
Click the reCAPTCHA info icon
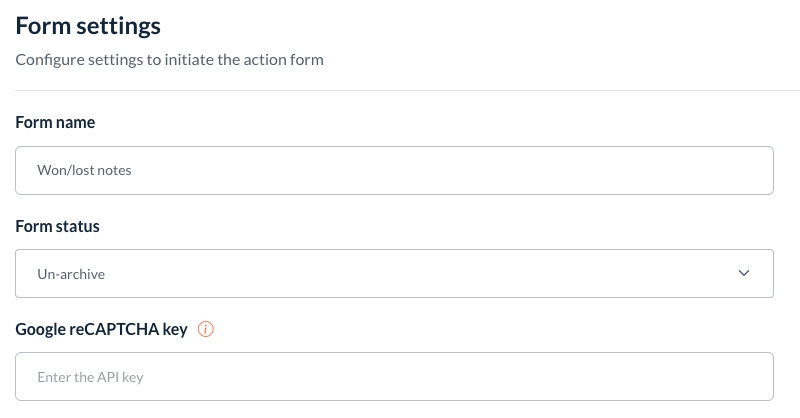pos(206,329)
